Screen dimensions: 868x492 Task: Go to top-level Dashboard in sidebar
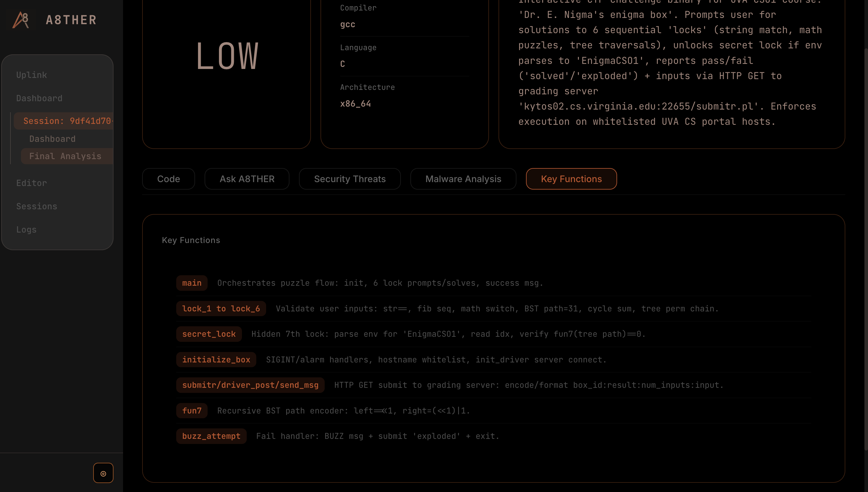tap(39, 98)
